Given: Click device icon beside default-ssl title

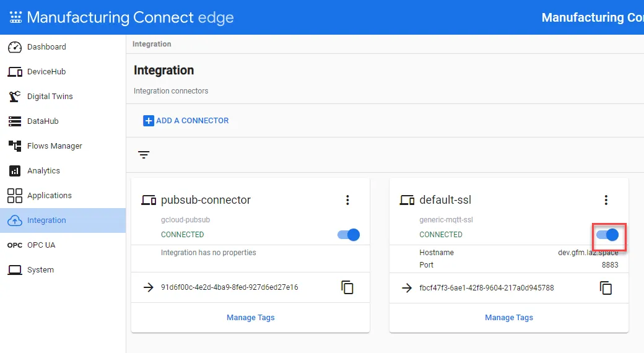Looking at the screenshot, I should click(x=407, y=200).
